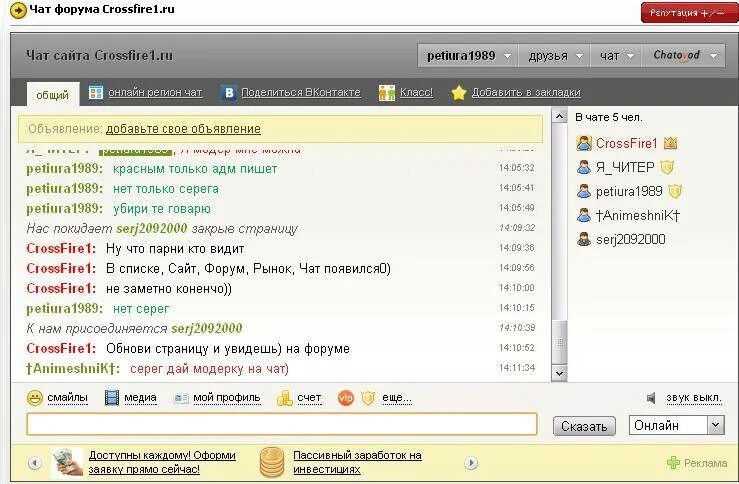Viewport: 739px width, 484px height.
Task: Select user †AnimeshniK† in user list
Action: coord(638,215)
